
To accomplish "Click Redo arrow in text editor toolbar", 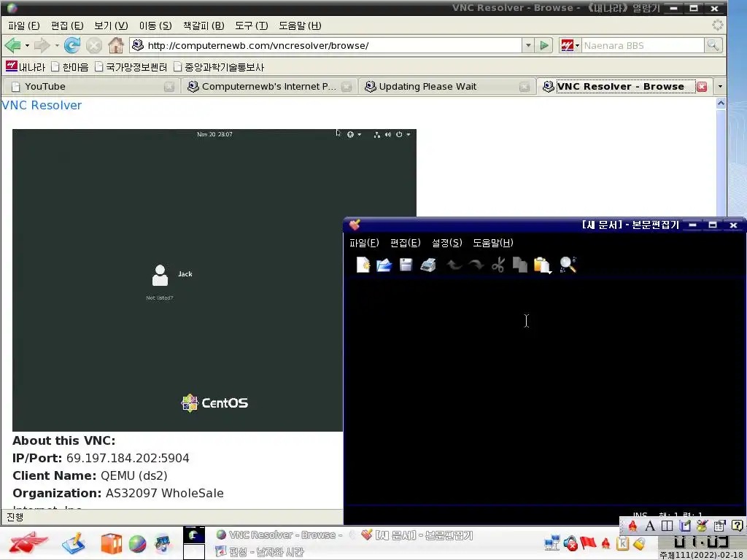I will click(476, 265).
